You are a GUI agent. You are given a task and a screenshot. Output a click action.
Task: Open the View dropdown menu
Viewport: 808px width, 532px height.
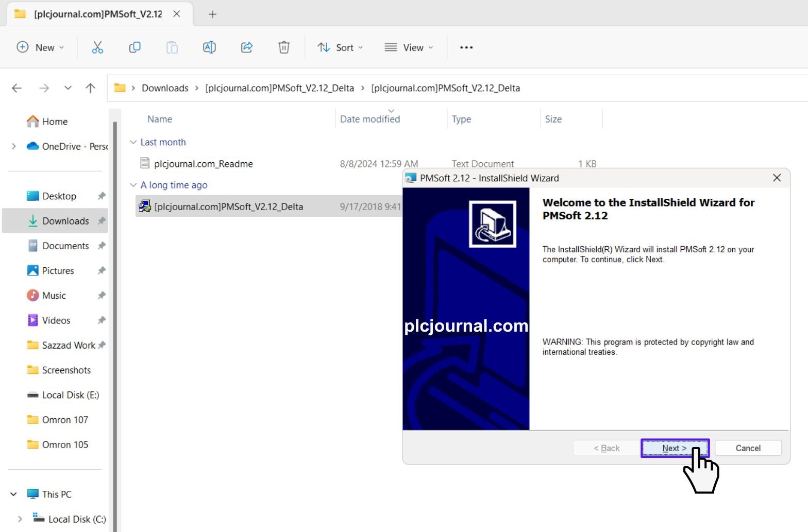[x=409, y=47]
